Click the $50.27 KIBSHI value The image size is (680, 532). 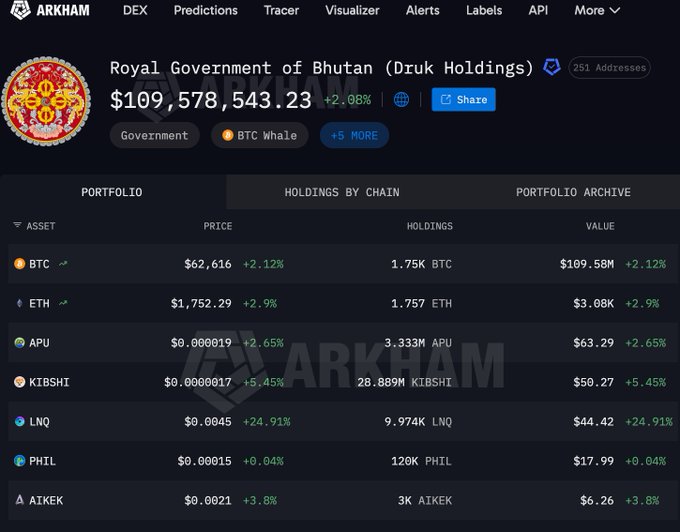point(594,382)
